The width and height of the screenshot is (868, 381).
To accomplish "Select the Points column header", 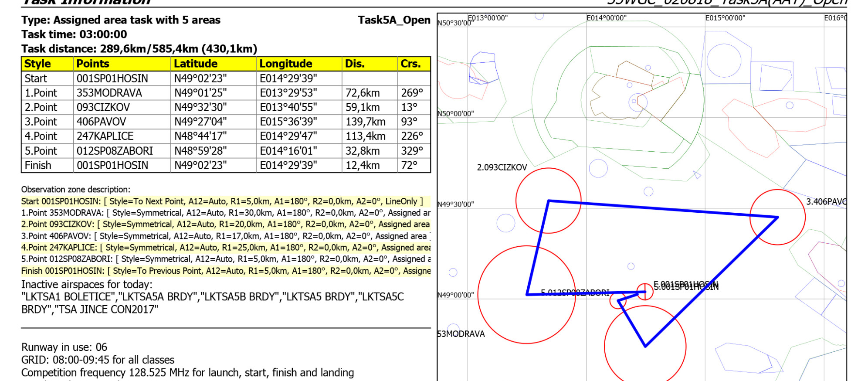I will click(93, 64).
